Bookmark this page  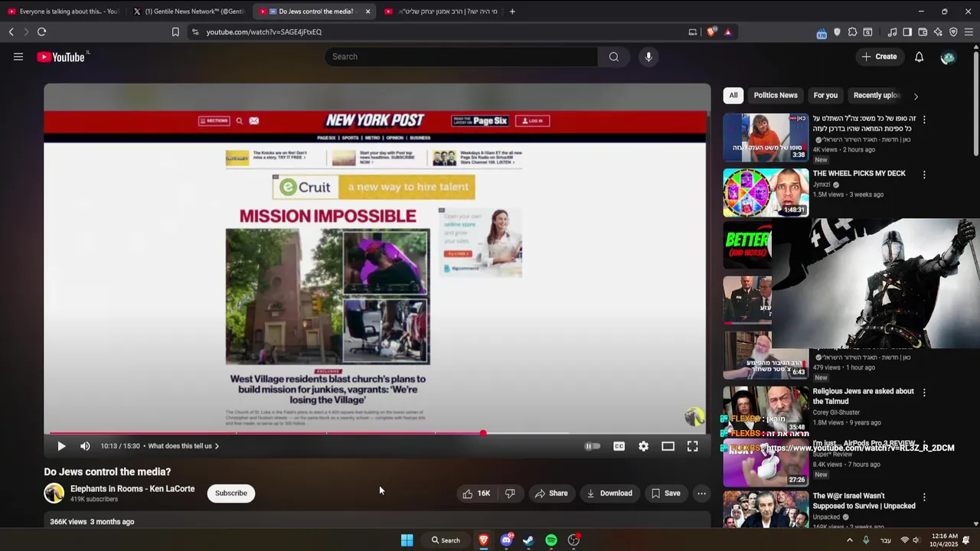pyautogui.click(x=175, y=32)
